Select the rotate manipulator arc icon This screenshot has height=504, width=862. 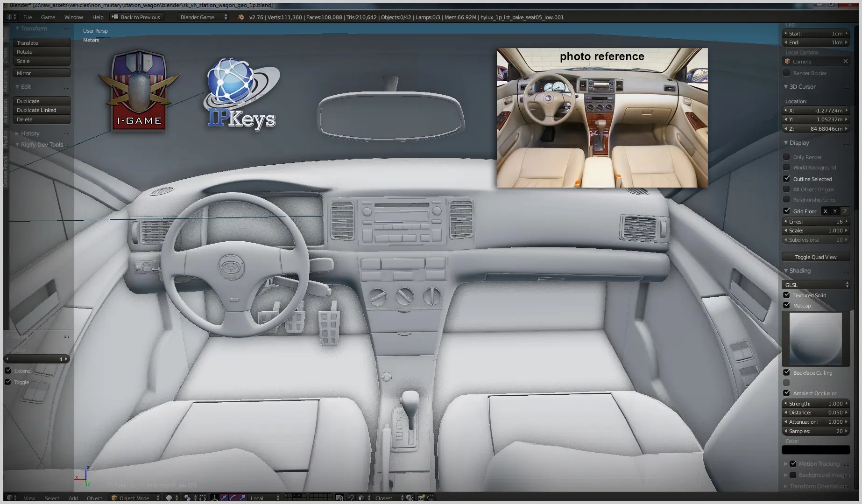(233, 498)
